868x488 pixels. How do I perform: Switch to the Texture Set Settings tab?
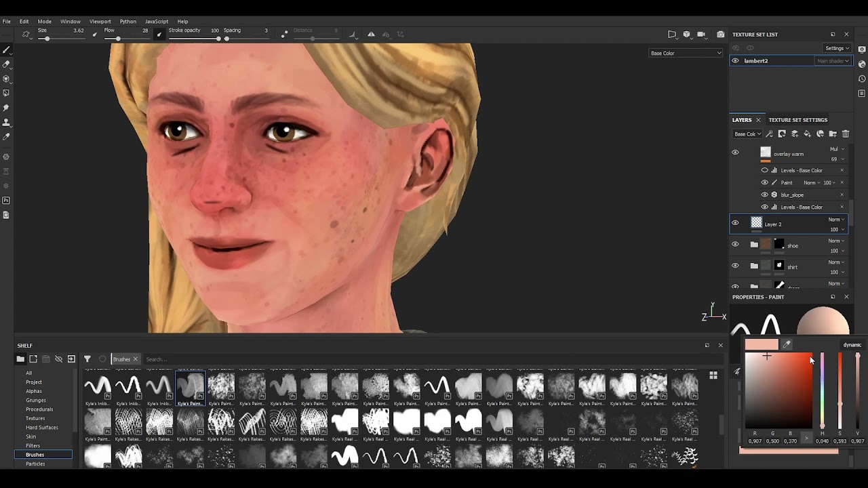[797, 120]
